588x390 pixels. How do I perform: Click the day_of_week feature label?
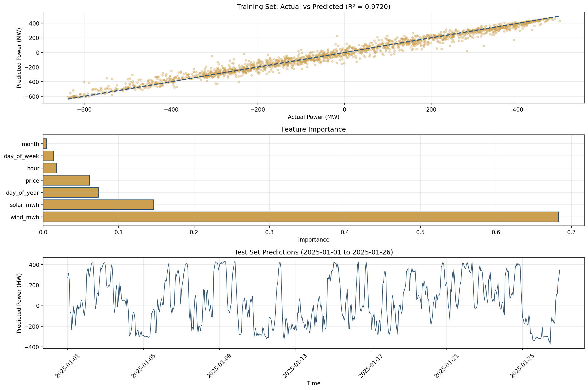pos(21,156)
